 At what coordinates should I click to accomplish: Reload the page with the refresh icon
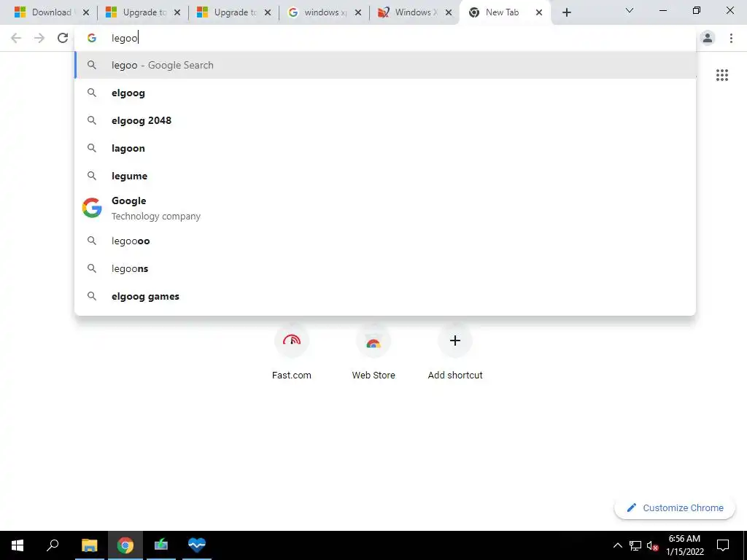click(63, 38)
